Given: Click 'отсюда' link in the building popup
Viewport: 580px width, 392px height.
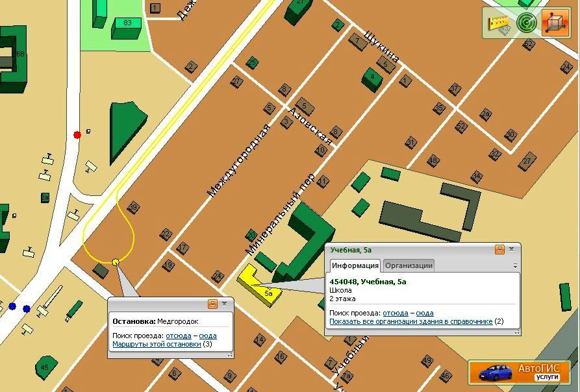Looking at the screenshot, I should pos(395,313).
